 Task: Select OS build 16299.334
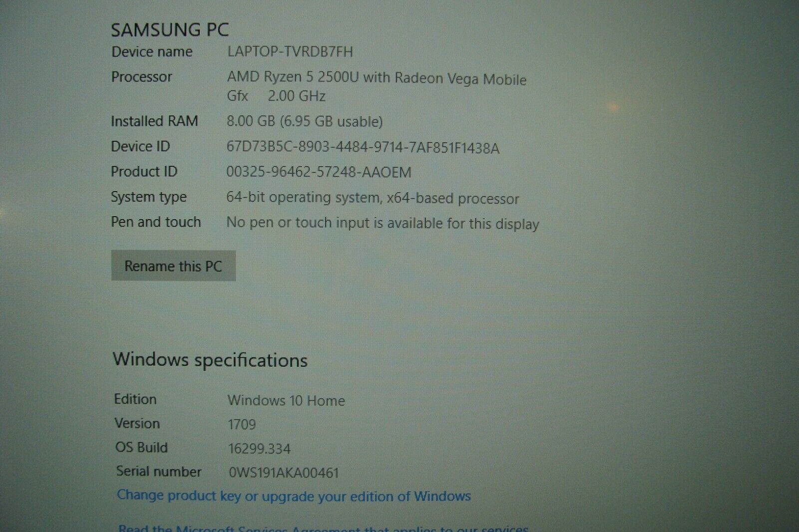(x=259, y=449)
